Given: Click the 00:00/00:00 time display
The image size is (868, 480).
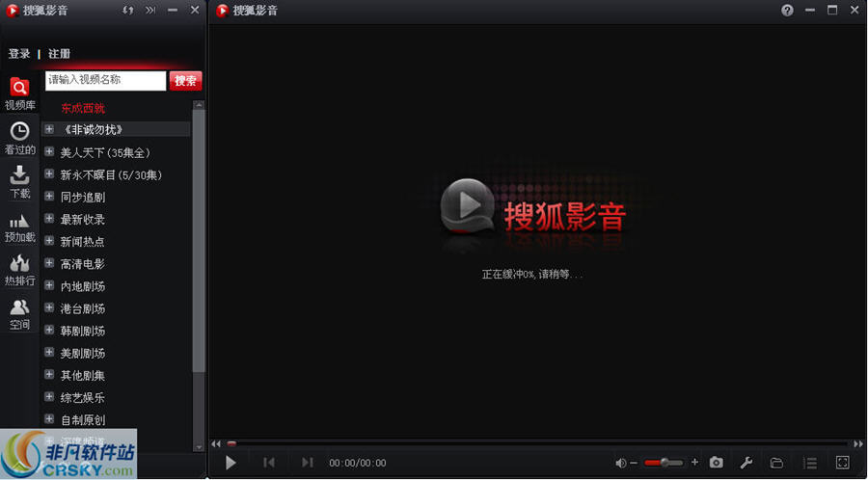Looking at the screenshot, I should [358, 463].
